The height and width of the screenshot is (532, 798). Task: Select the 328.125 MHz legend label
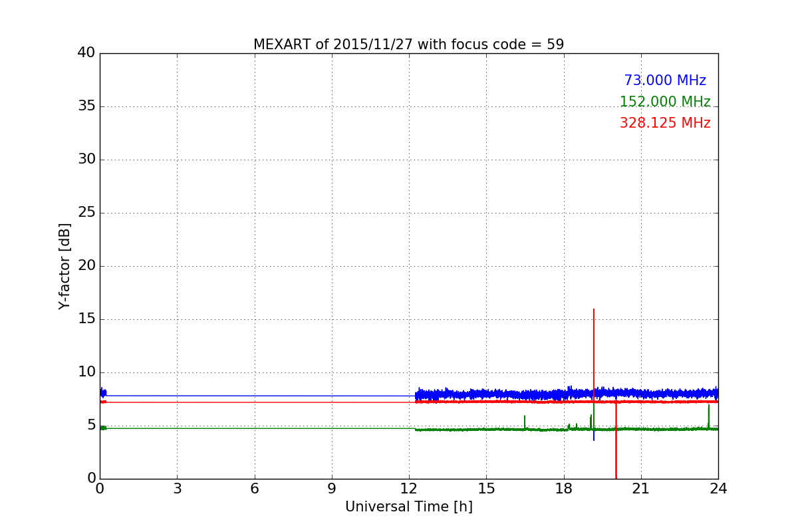pos(665,123)
